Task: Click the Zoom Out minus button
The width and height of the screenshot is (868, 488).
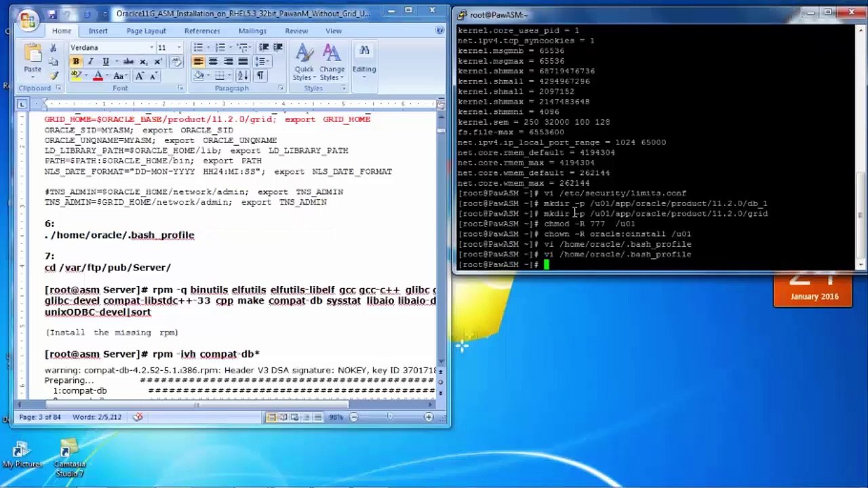Action: tap(353, 417)
